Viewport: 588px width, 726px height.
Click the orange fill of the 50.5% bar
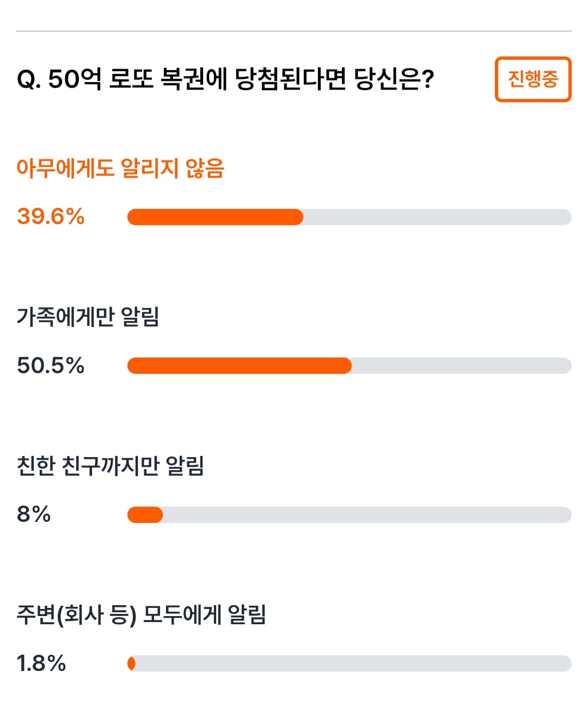pyautogui.click(x=240, y=366)
